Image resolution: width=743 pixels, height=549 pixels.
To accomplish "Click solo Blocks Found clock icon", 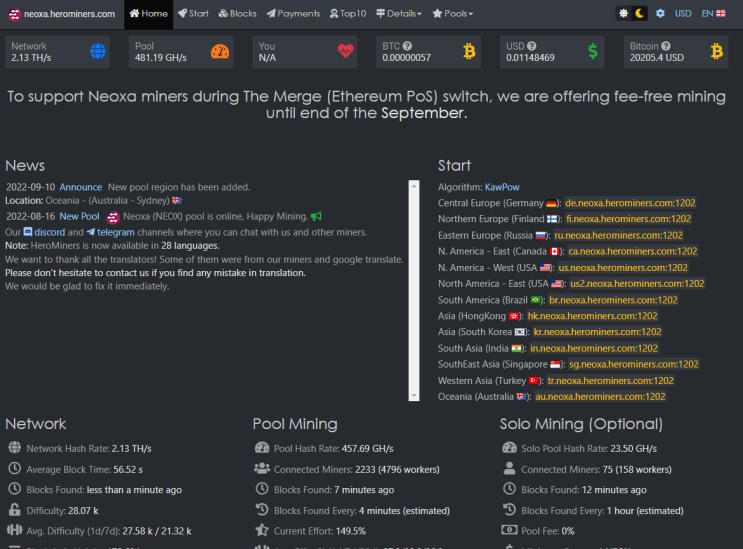I will [509, 489].
